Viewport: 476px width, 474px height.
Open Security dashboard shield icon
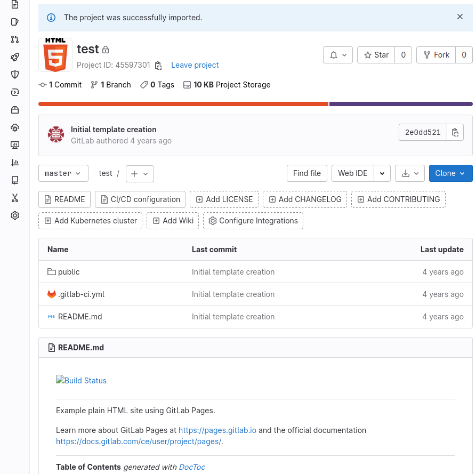pyautogui.click(x=14, y=74)
